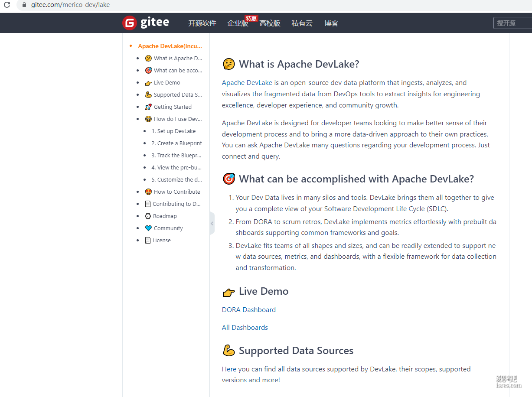Viewport: 532px width, 397px height.
Task: Open 博客 in the top navigation
Action: tap(331, 23)
